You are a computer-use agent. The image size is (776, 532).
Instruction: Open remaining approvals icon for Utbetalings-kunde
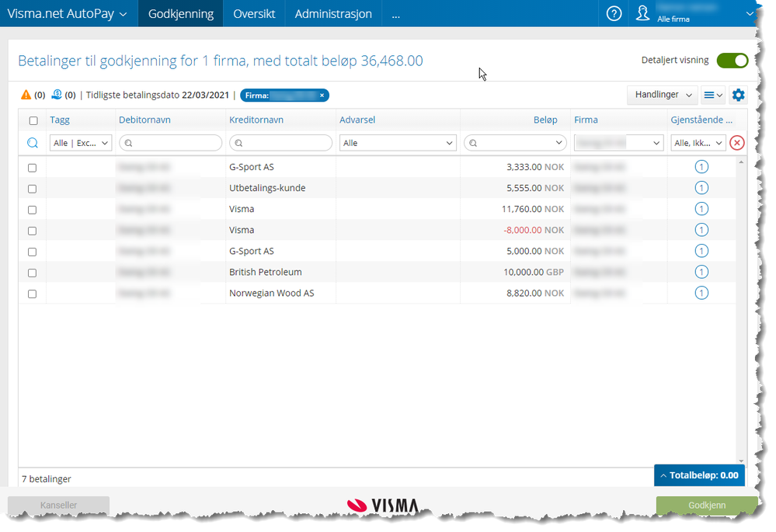pyautogui.click(x=701, y=188)
